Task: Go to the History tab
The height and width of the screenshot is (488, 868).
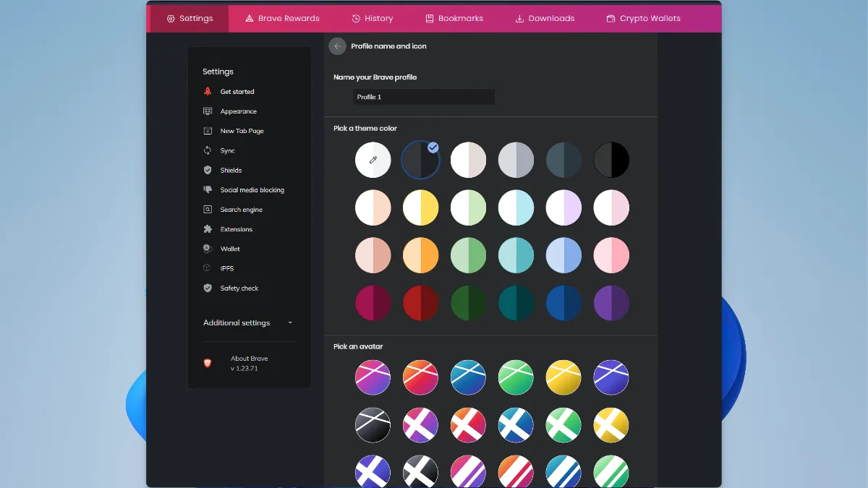Action: point(373,18)
